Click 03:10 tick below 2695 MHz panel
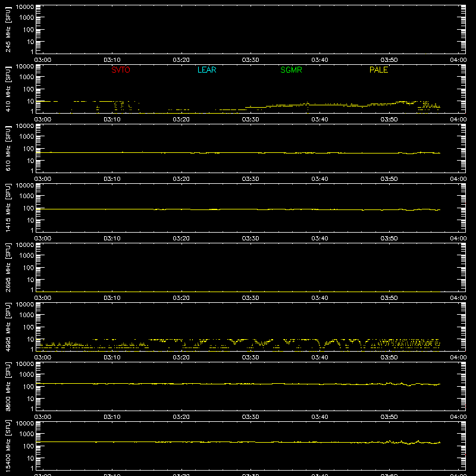Viewport: 476px width, 476px height. tap(112, 298)
